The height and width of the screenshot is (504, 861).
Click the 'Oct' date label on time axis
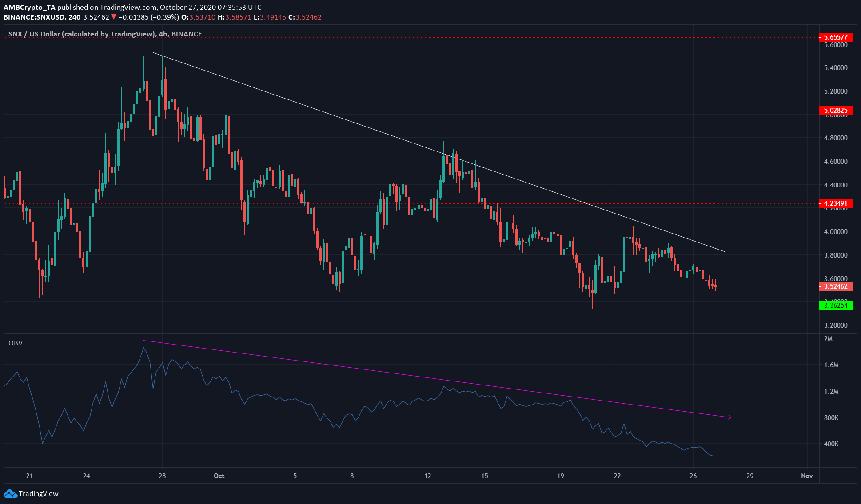pyautogui.click(x=219, y=476)
